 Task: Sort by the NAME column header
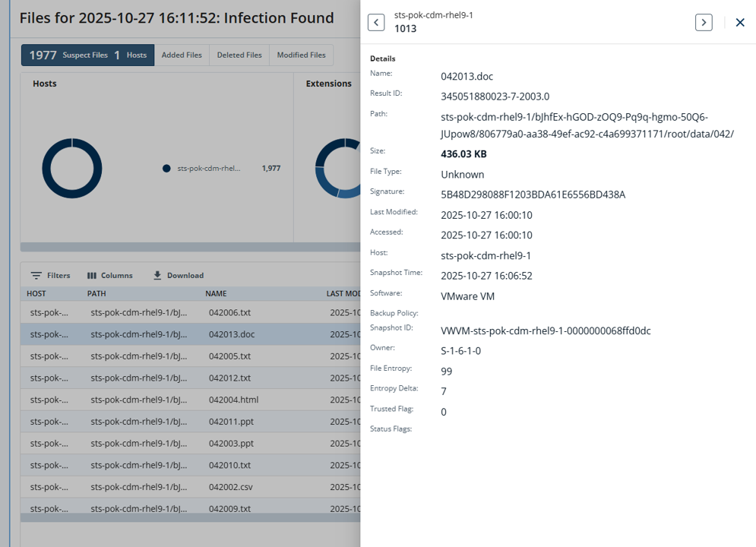[x=216, y=293]
